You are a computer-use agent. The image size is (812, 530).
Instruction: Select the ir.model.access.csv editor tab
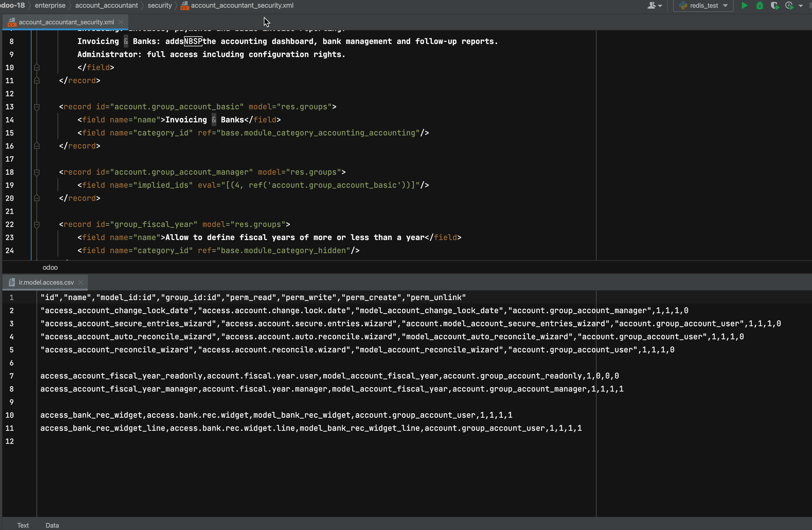point(46,282)
